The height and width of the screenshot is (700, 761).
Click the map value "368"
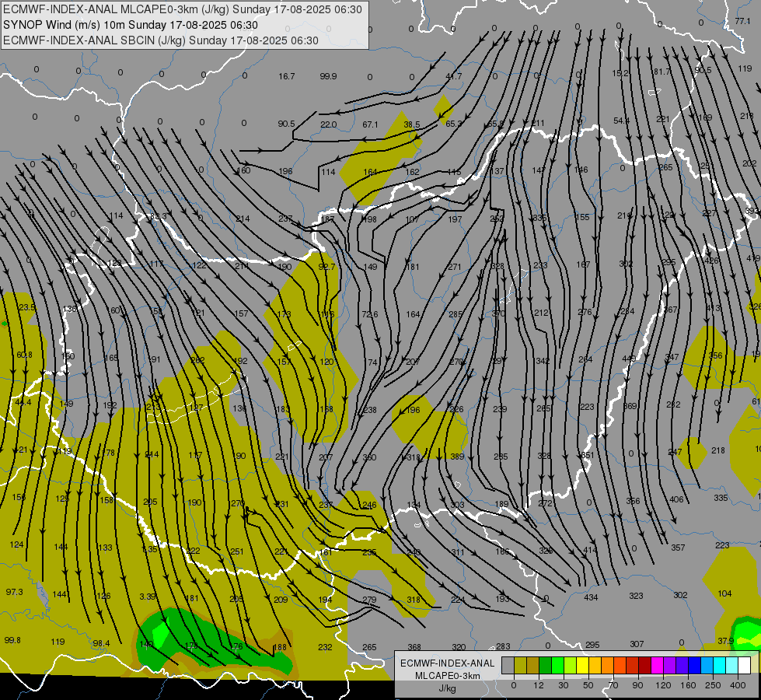click(414, 647)
